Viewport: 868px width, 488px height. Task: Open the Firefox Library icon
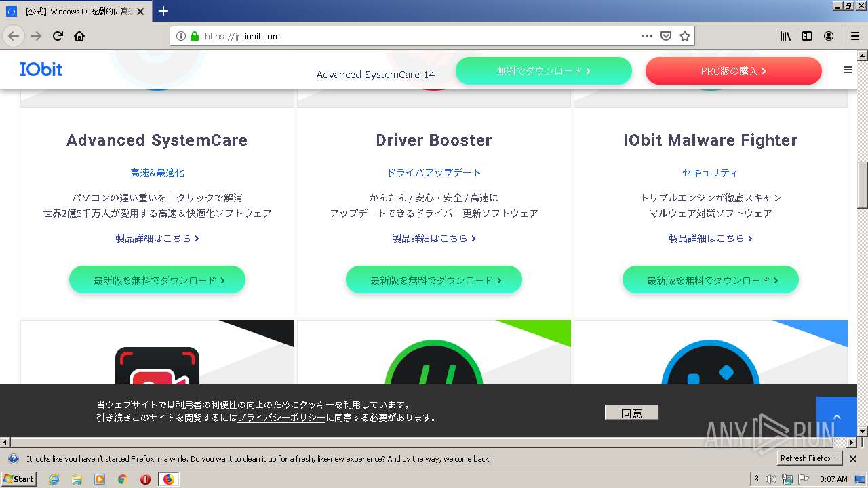click(785, 36)
